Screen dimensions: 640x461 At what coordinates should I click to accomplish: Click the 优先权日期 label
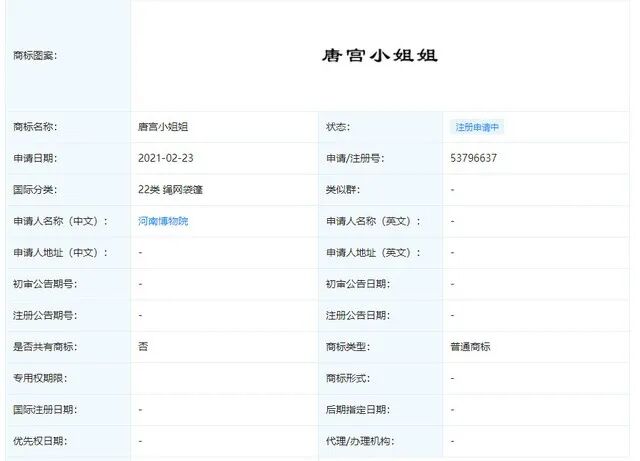(40, 441)
